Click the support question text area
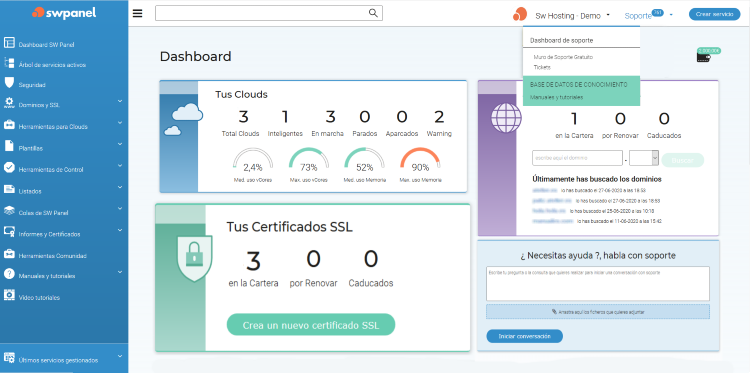 coord(598,284)
